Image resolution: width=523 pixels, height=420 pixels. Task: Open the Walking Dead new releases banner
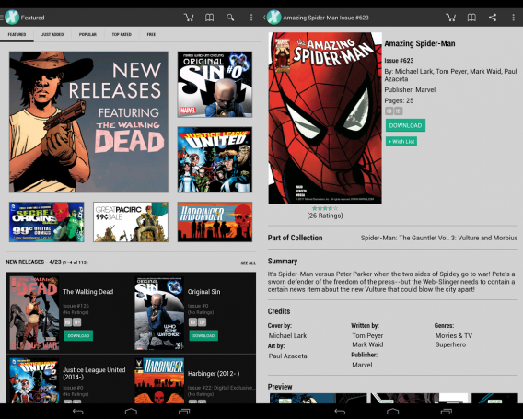point(88,122)
